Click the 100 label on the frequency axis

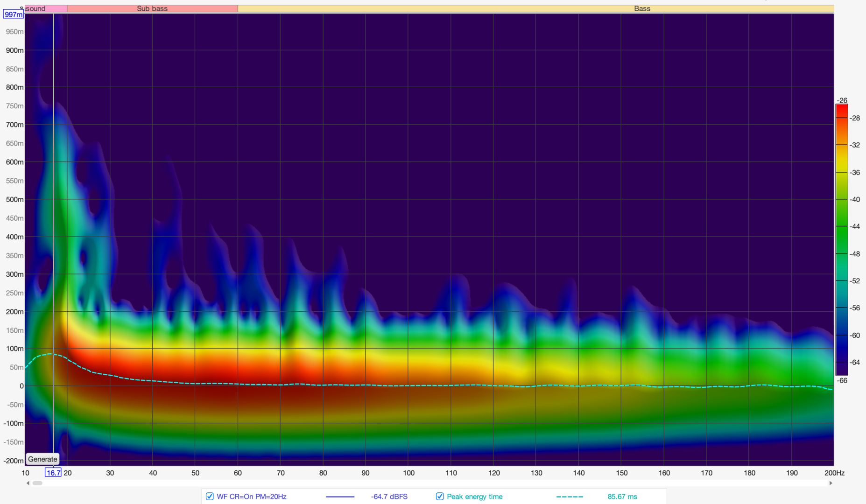(408, 473)
